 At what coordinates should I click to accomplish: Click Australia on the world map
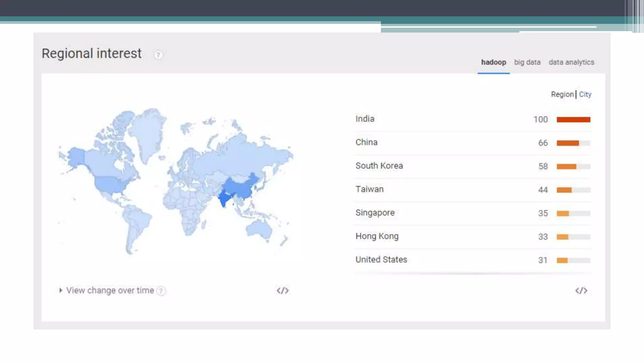pos(260,228)
